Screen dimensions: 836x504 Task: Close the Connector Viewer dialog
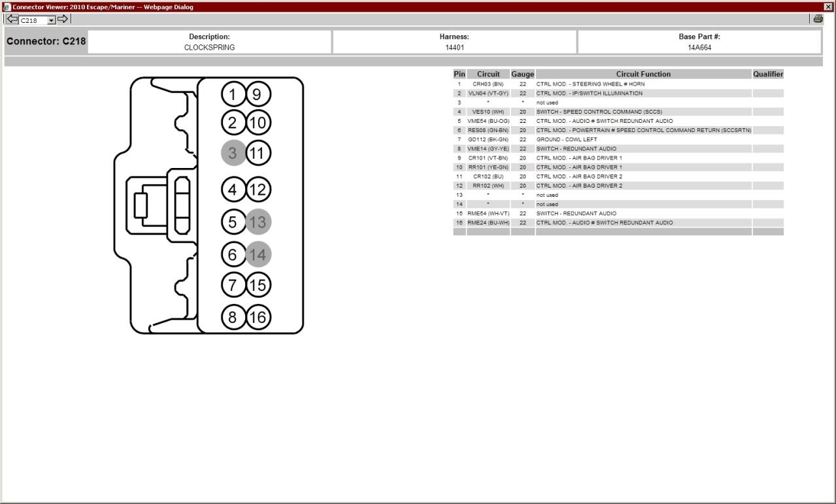tap(828, 7)
